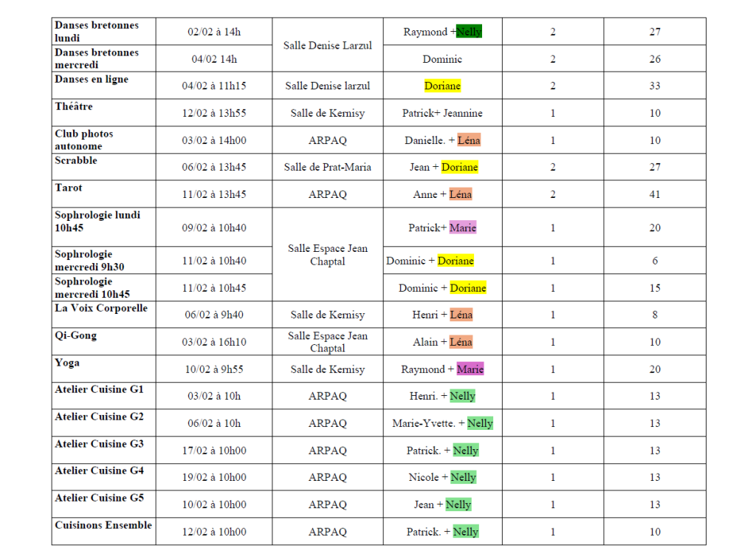Viewport: 756px width, 554px height.
Task: Click purple highlighted Marie in Sophrologie lundi row
Action: 463,228
